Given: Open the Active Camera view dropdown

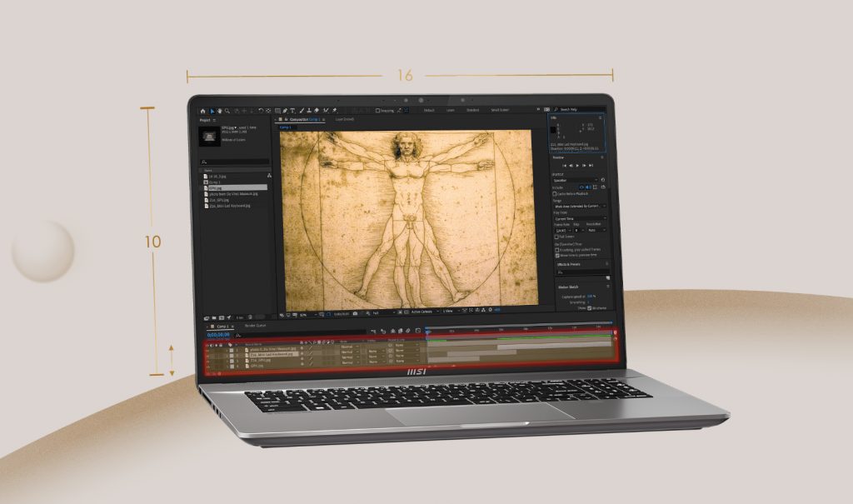Looking at the screenshot, I should 426,312.
